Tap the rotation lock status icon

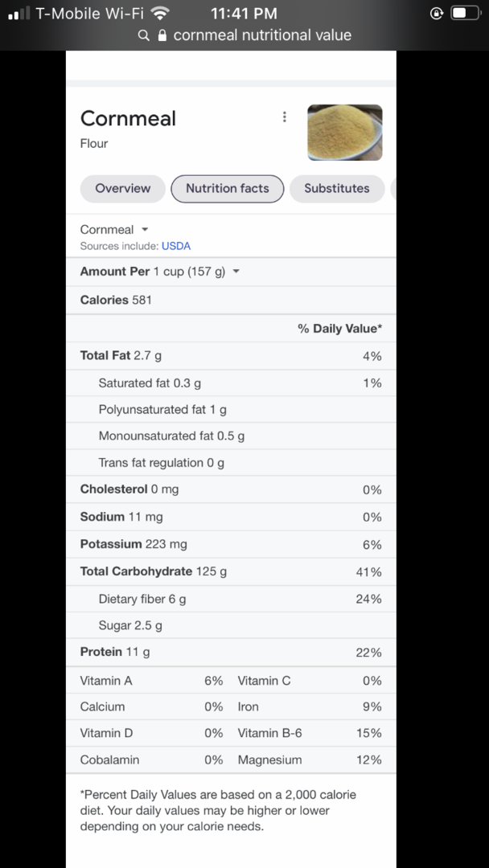tap(437, 13)
